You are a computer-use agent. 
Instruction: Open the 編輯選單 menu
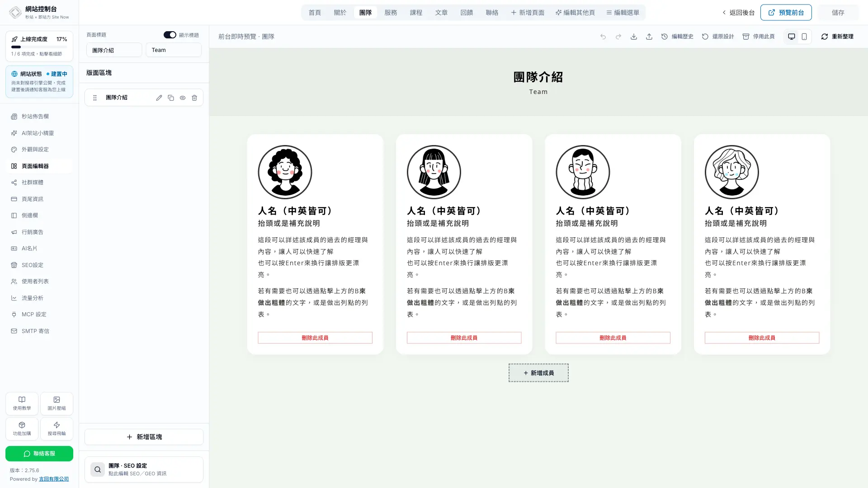(623, 13)
